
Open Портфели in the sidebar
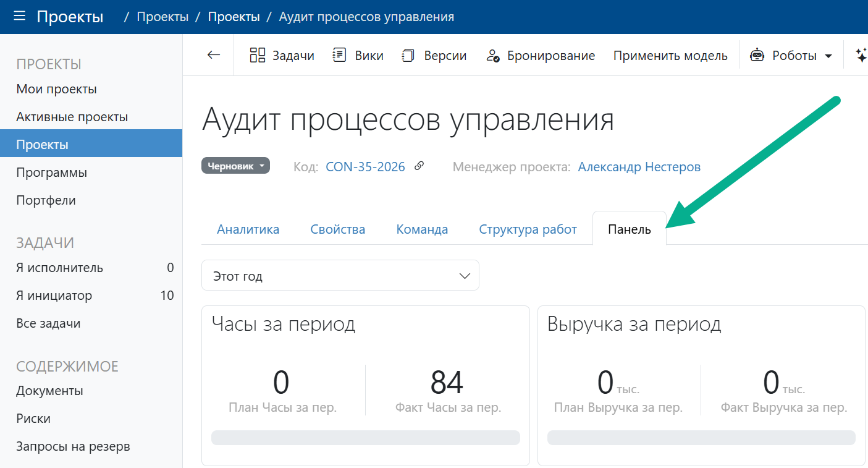point(91,200)
